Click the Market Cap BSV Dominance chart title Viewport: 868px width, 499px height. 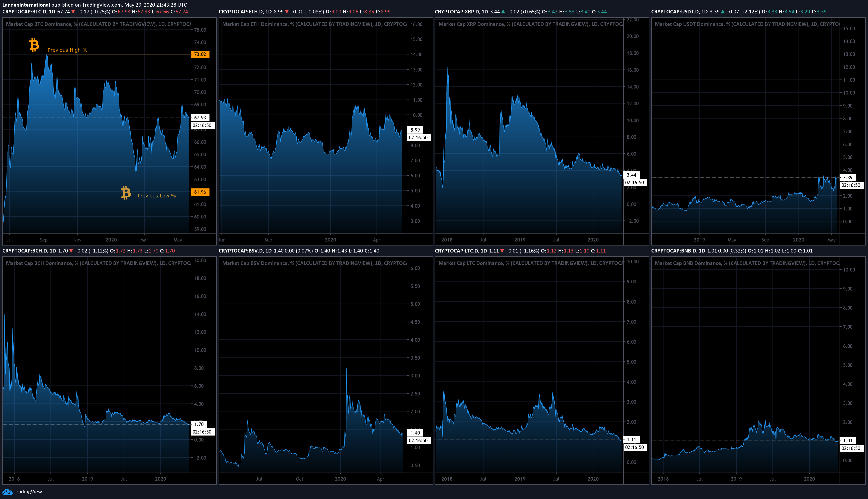click(x=315, y=263)
